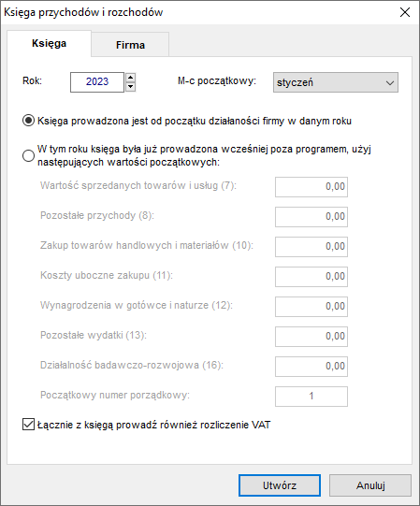Image resolution: width=420 pixels, height=506 pixels.
Task: Expand the styczeń combo box arrow
Action: coord(390,83)
